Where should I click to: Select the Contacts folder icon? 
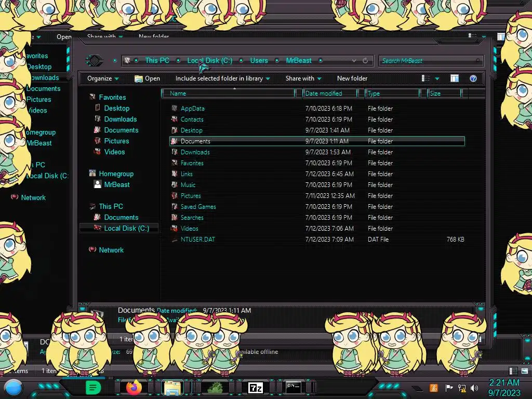pyautogui.click(x=175, y=119)
